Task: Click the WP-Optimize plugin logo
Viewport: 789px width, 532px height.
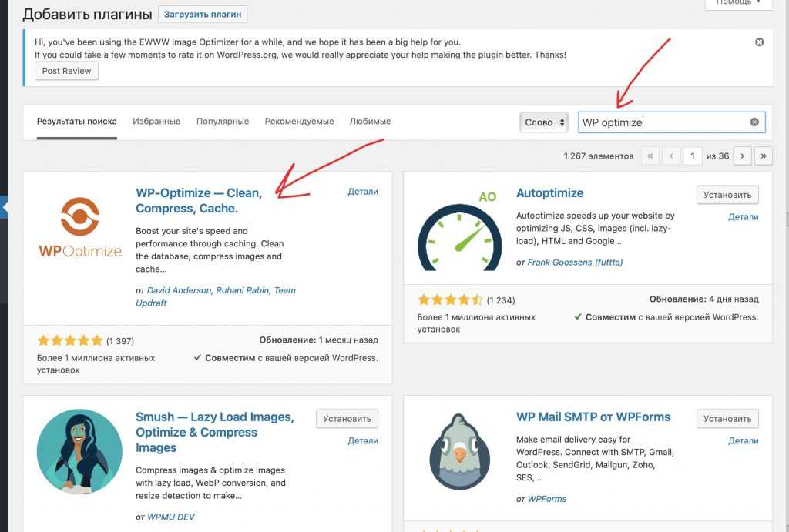Action: pyautogui.click(x=79, y=228)
